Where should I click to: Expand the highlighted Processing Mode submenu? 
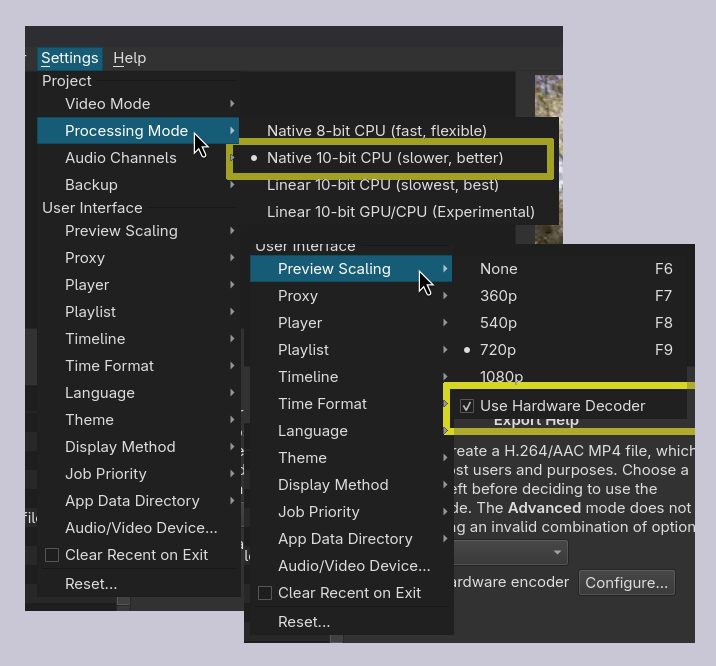pyautogui.click(x=126, y=131)
